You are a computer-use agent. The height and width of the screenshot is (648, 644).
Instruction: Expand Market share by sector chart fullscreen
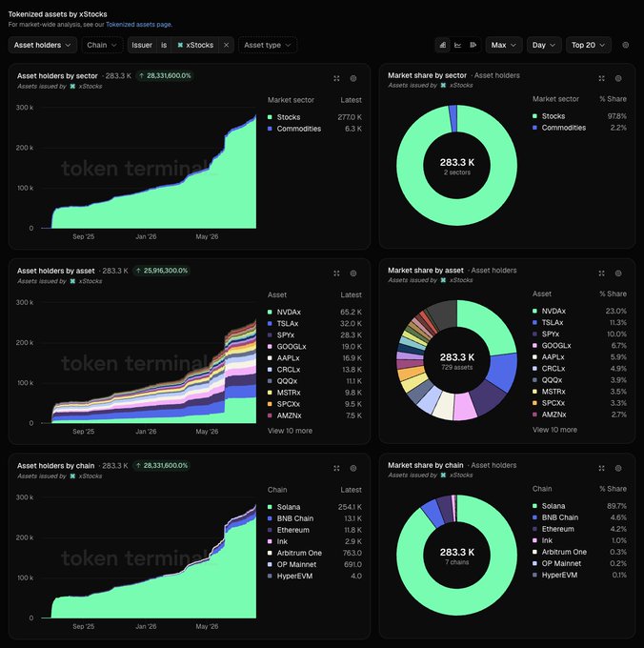click(x=601, y=78)
